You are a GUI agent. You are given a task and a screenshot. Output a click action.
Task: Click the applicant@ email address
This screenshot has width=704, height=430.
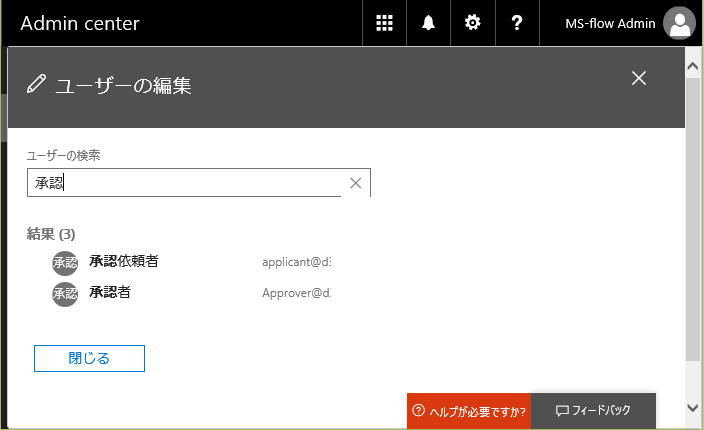click(296, 263)
